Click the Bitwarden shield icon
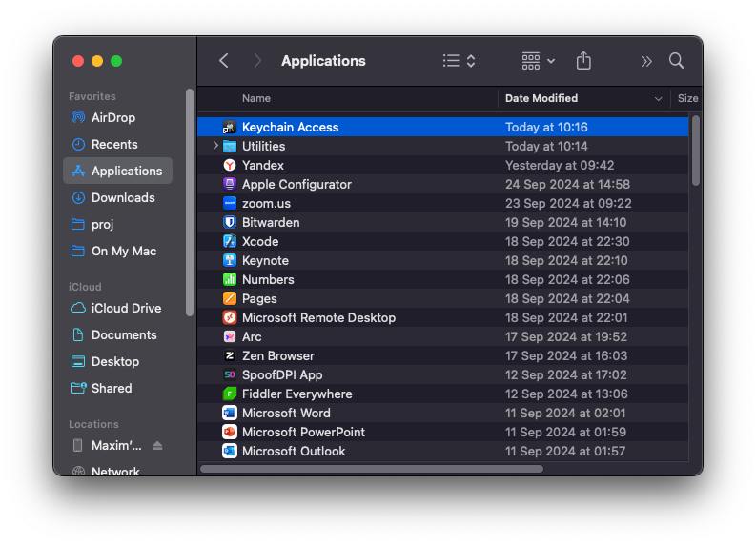Viewport: 756px width, 546px height. [230, 222]
